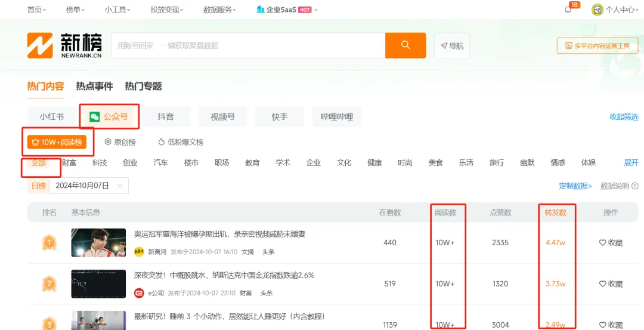Open the 定制数据 link
The width and height of the screenshot is (644, 330).
[x=575, y=186]
